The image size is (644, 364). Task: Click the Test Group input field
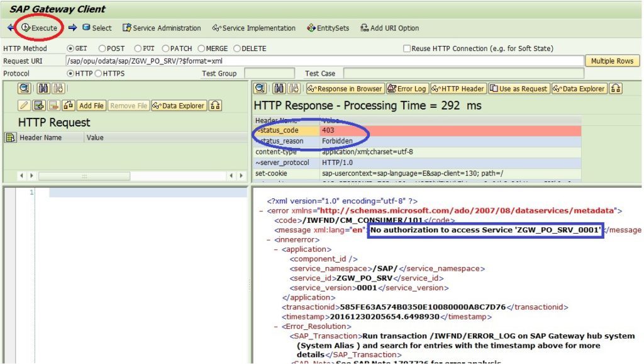[269, 74]
